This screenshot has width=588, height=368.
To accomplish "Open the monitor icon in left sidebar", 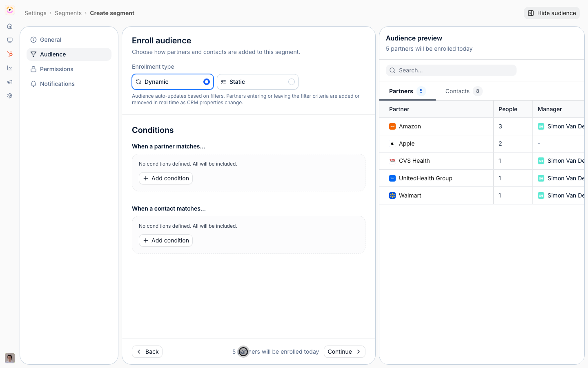I will pos(10,40).
